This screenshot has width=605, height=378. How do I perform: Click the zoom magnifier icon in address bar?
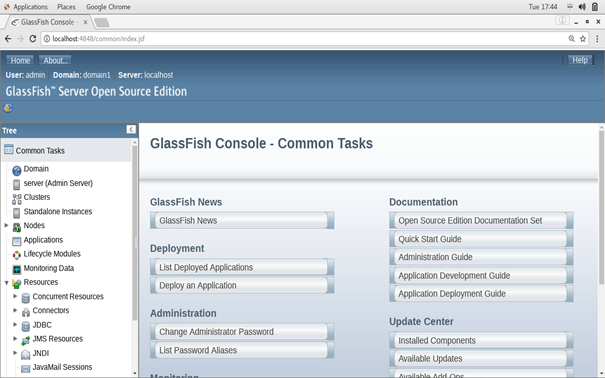click(x=571, y=39)
